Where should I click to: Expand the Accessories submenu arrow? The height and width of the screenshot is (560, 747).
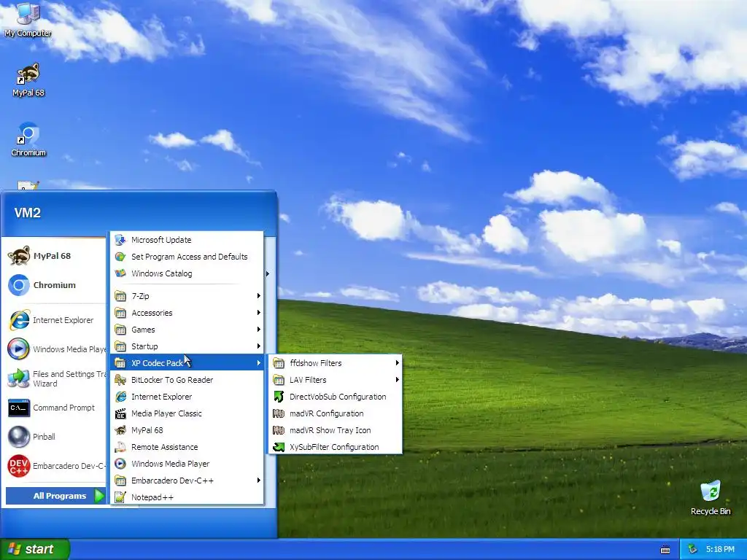tap(259, 312)
